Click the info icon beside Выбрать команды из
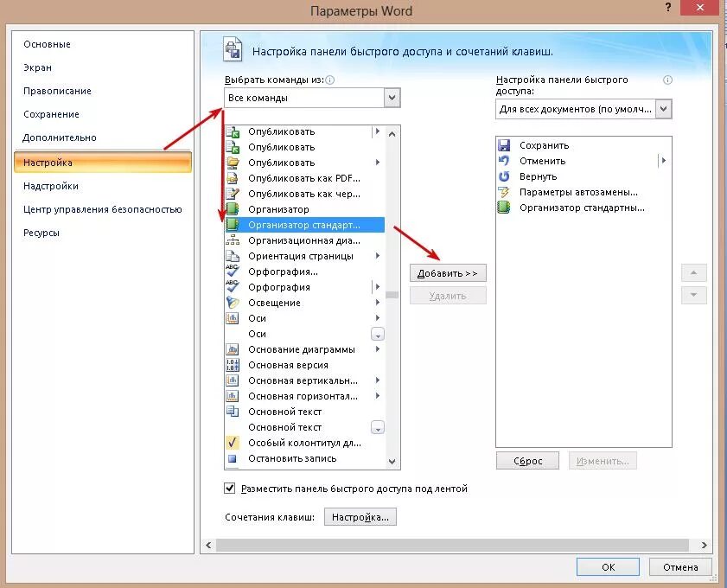Viewport: 727px width, 588px height. point(329,80)
